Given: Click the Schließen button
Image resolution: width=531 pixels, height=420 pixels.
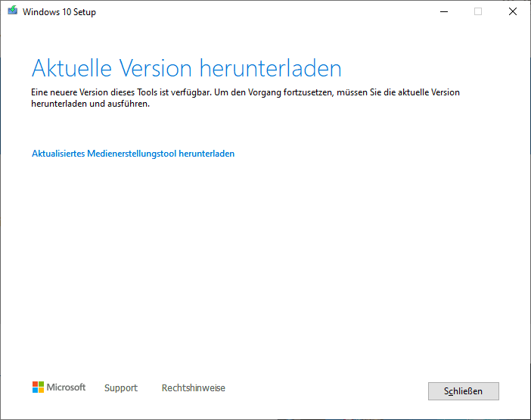Looking at the screenshot, I should (x=463, y=391).
